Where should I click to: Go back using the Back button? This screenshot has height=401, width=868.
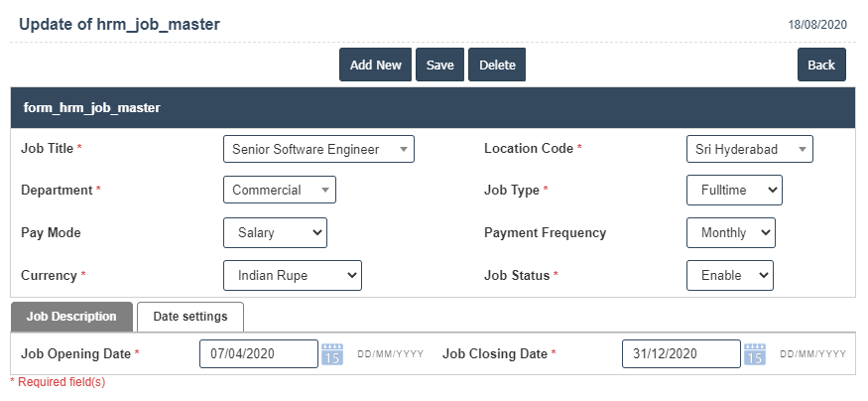(821, 65)
